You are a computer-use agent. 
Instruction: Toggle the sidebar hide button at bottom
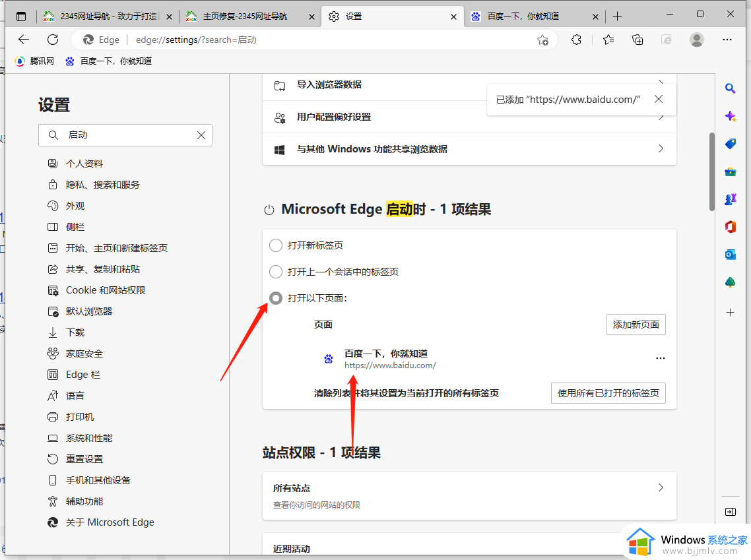pos(730,512)
